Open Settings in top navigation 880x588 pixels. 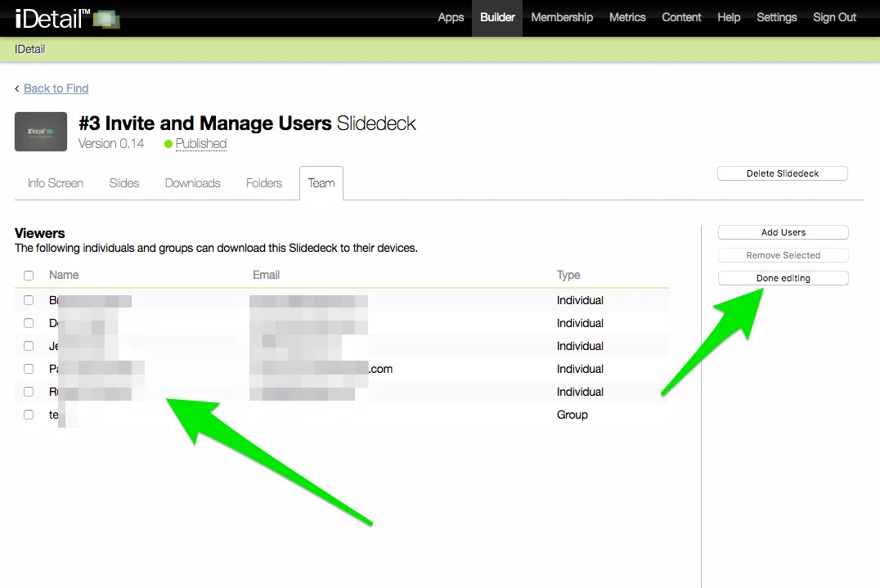point(777,17)
